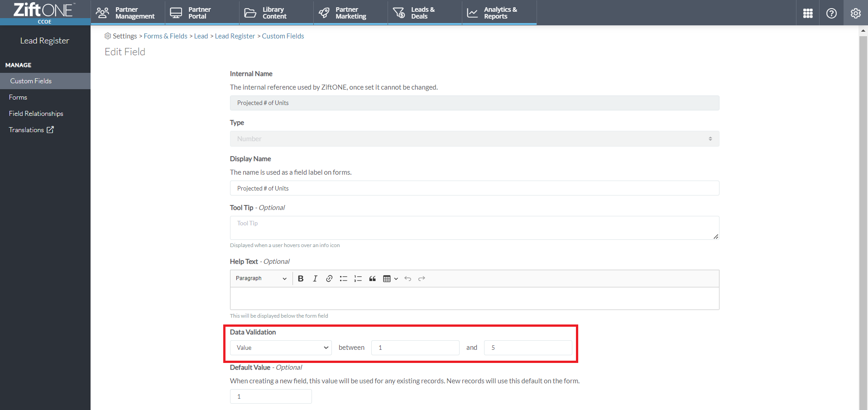Open the help question mark icon
The height and width of the screenshot is (410, 868).
831,13
